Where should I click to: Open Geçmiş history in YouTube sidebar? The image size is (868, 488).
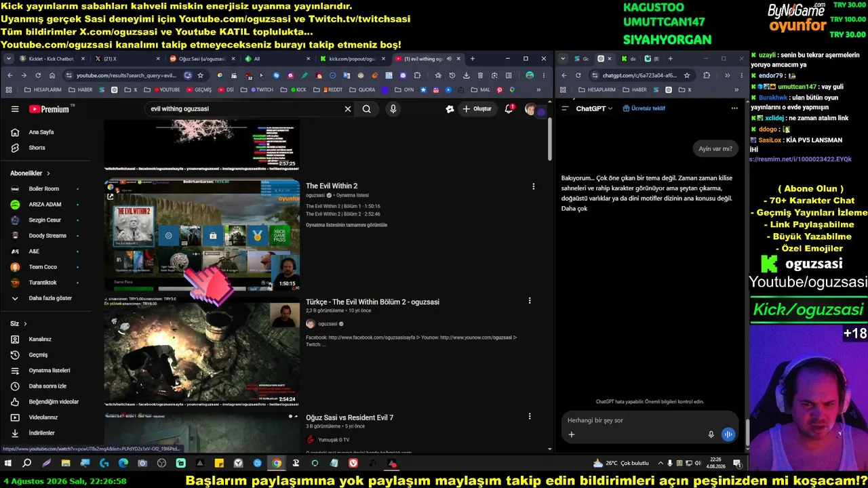pos(38,355)
